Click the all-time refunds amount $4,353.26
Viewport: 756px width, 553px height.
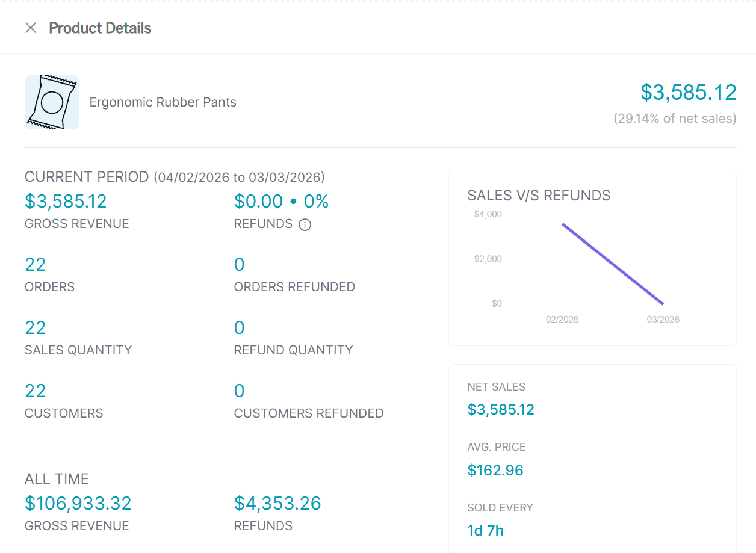click(277, 503)
